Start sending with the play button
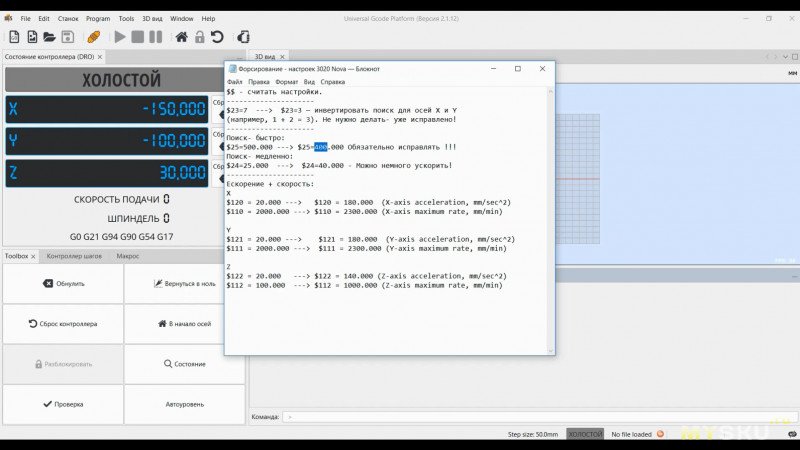Viewport: 800px width, 450px height. point(120,37)
